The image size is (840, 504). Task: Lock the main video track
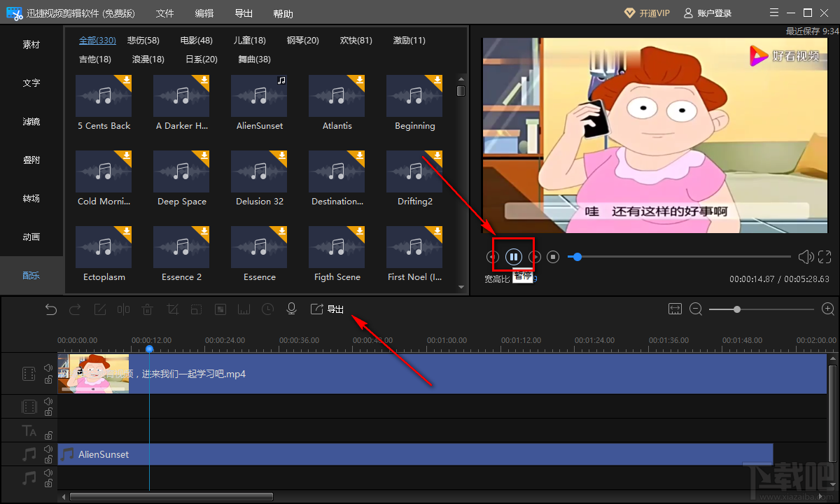pyautogui.click(x=48, y=379)
